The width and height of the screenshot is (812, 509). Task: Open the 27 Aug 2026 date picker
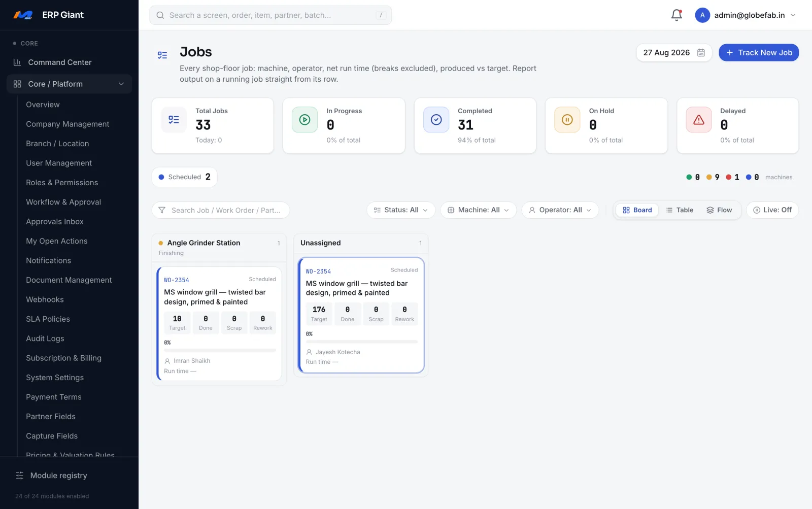click(x=674, y=53)
